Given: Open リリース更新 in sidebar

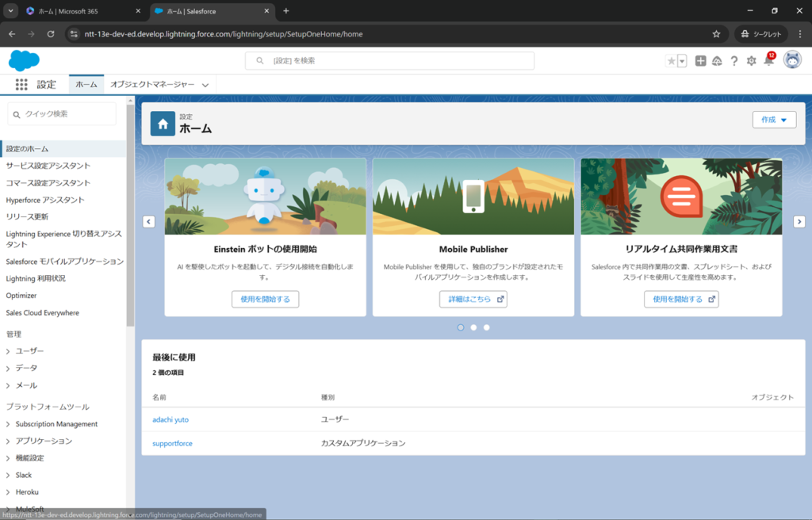Looking at the screenshot, I should point(27,216).
